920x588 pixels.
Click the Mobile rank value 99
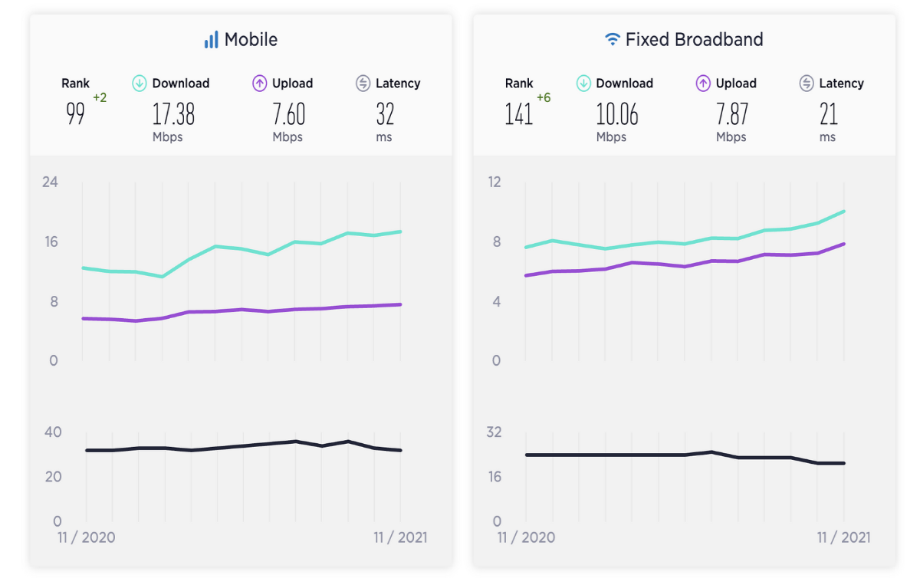[x=75, y=114]
